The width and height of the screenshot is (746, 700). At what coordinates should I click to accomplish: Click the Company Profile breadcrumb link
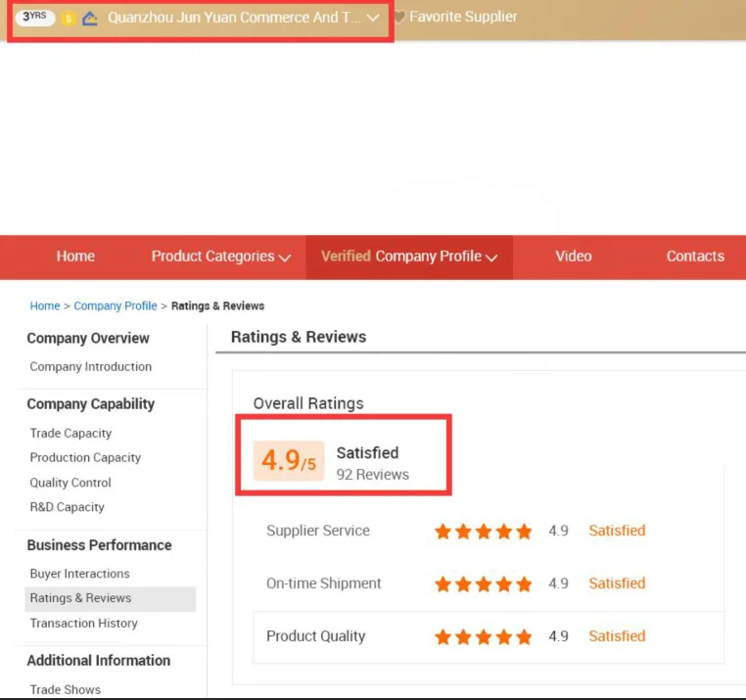116,306
